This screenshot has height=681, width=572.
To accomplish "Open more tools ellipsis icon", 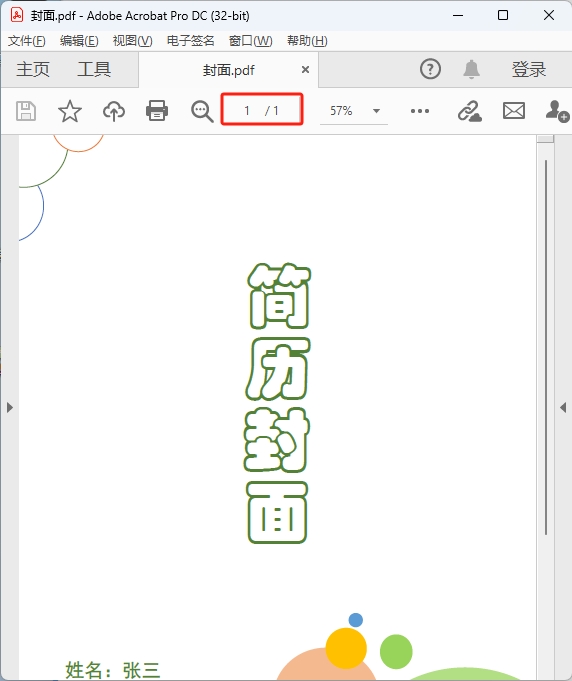I will pyautogui.click(x=420, y=111).
